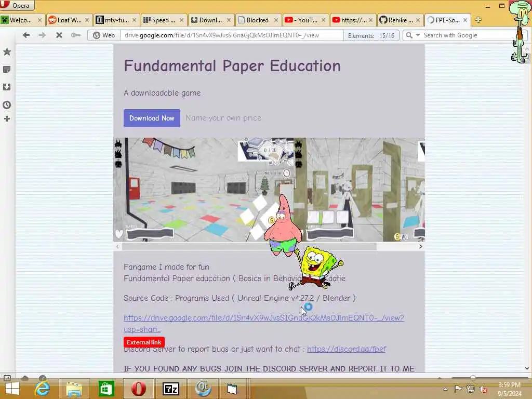Add a panel with plus icon
Image resolution: width=532 pixels, height=399 pixels.
(7, 119)
